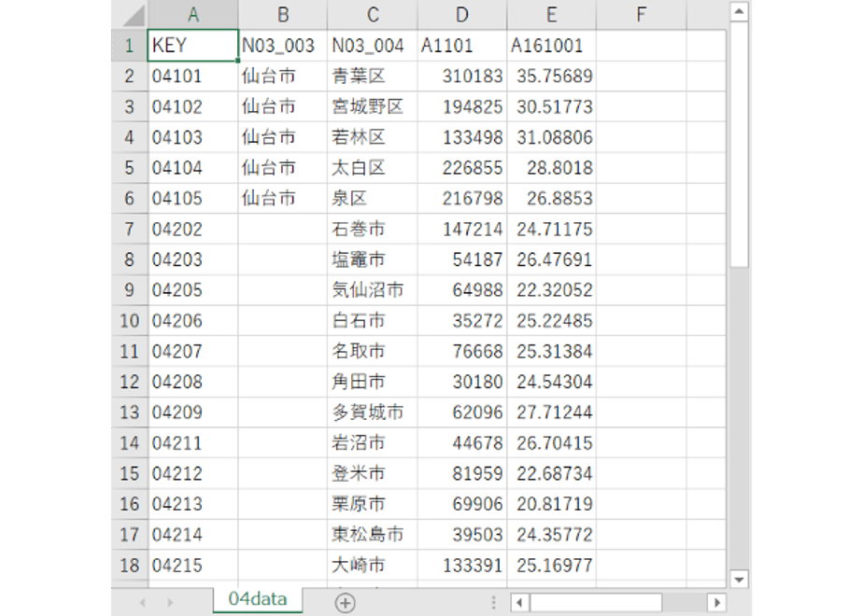
Task: Select cell containing 62096
Action: pos(462,412)
